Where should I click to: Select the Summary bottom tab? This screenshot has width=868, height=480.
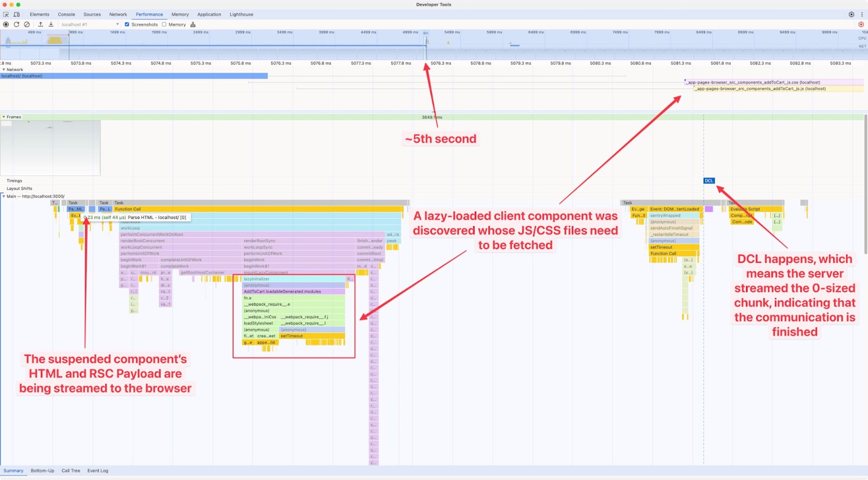(x=14, y=471)
